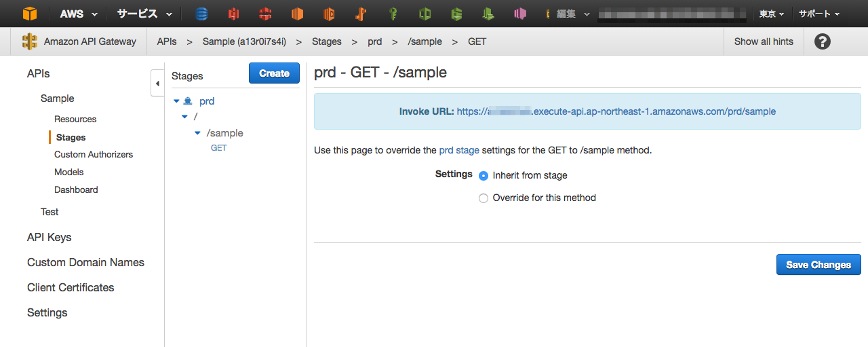The height and width of the screenshot is (347, 868).
Task: Click the Create stage button
Action: point(274,73)
